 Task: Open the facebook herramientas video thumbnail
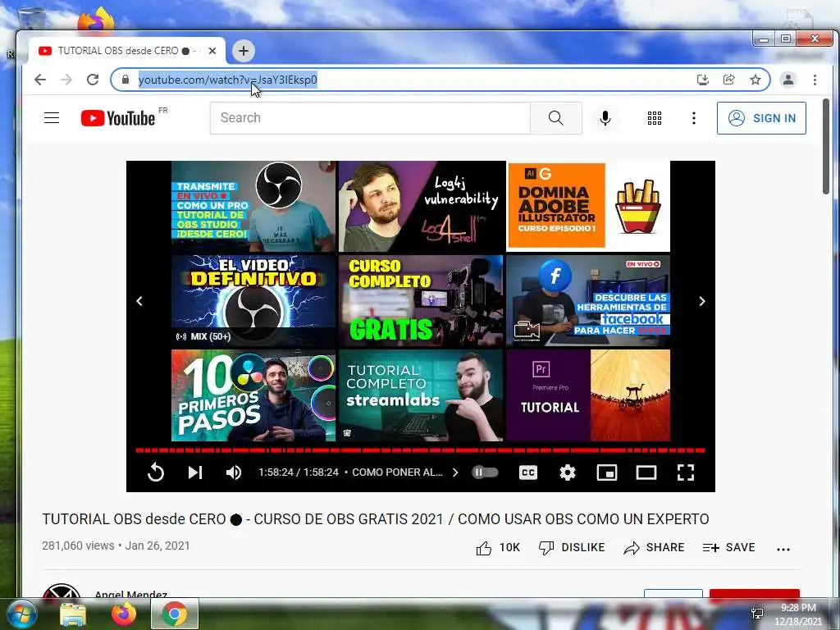[588, 301]
